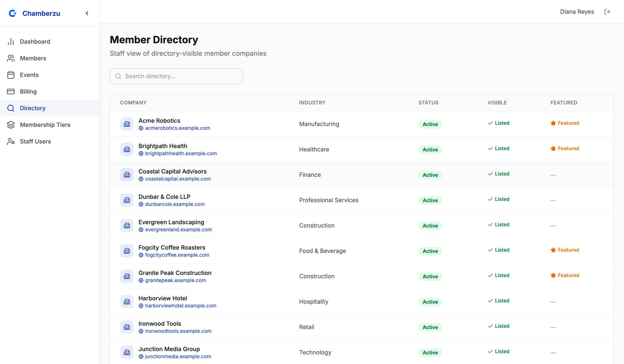624x364 pixels.
Task: Click the Active badge for Coastal Capital Advisors
Action: click(x=430, y=175)
